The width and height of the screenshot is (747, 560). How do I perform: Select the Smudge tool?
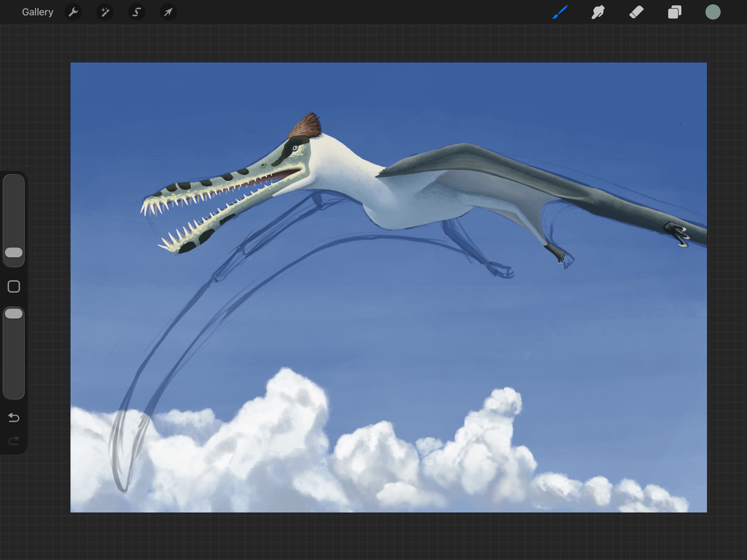pos(598,12)
